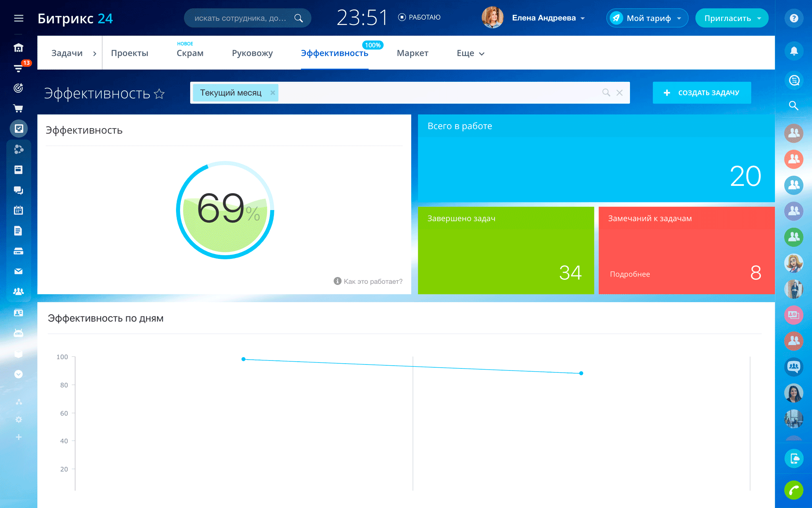The width and height of the screenshot is (812, 508).
Task: Open the hamburger main menu
Action: pyautogui.click(x=19, y=18)
